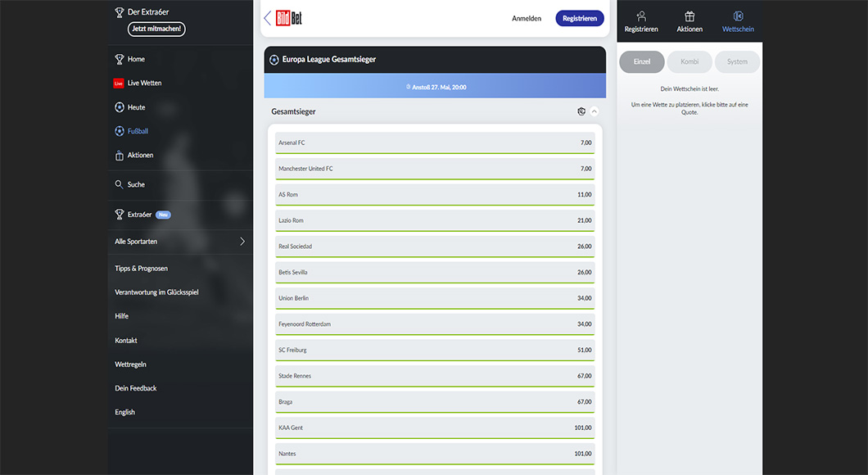Click the Der Extra6er trophy icon

pyautogui.click(x=119, y=12)
